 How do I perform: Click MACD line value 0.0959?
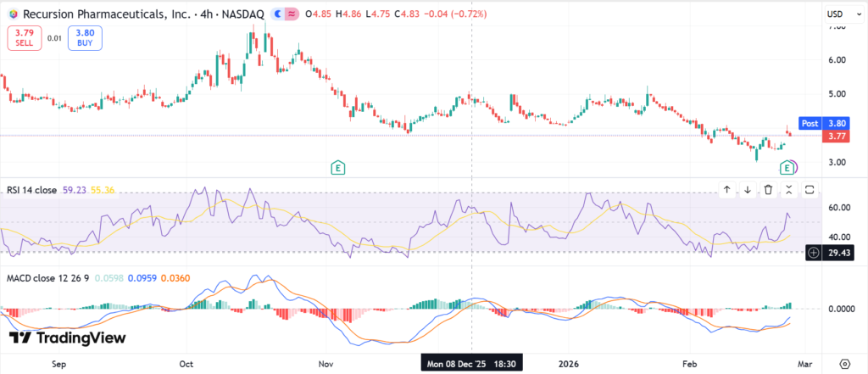[x=142, y=277]
